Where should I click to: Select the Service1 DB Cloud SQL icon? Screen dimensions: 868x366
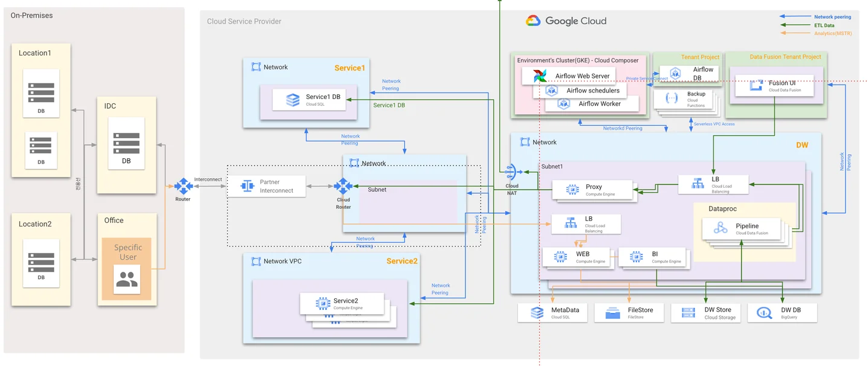[293, 100]
